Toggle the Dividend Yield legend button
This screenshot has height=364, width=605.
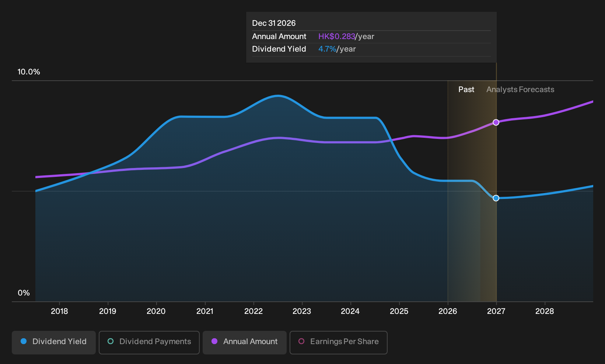54,343
